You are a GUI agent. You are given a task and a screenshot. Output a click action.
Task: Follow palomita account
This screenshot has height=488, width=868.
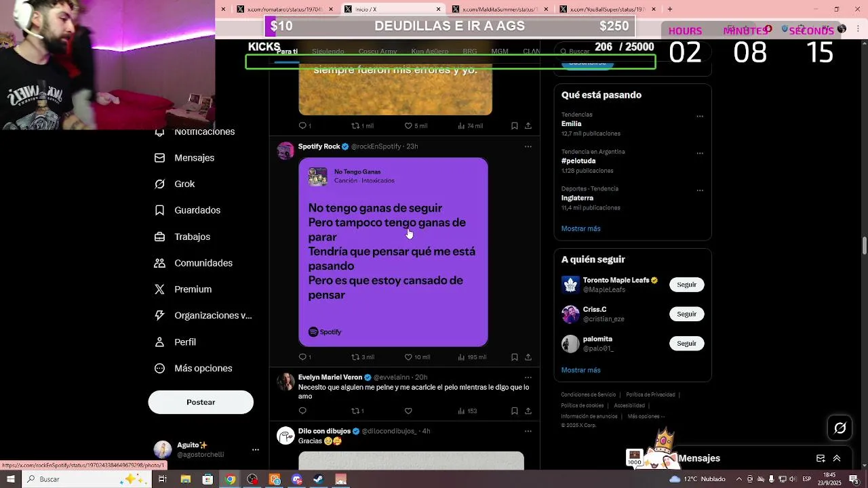[686, 343]
